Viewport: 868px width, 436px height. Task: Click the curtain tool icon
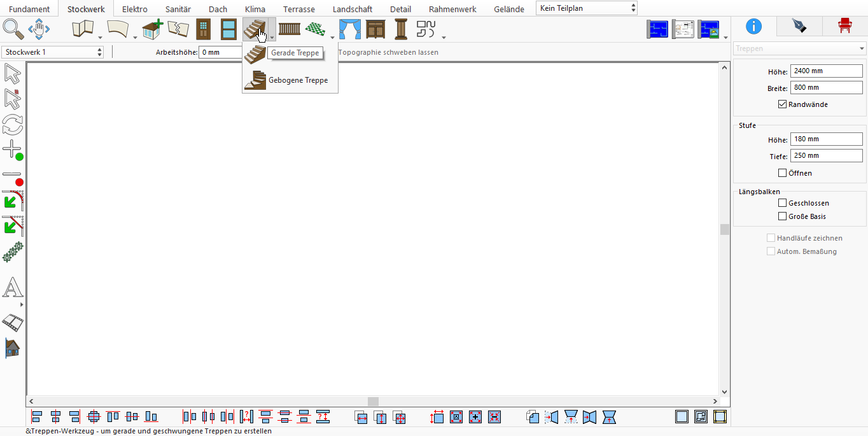coord(349,29)
